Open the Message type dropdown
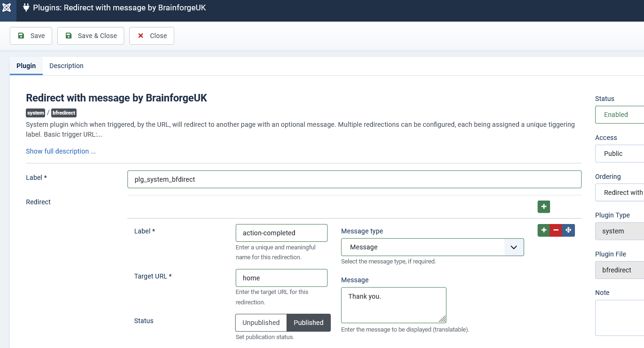The height and width of the screenshot is (348, 644). pyautogui.click(x=432, y=247)
